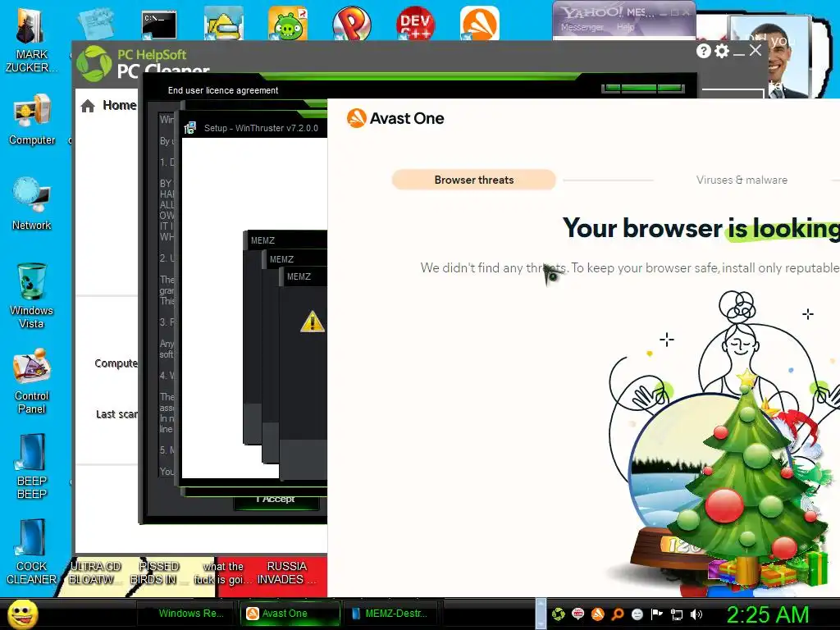Image resolution: width=840 pixels, height=630 pixels.
Task: Select the Browser threats step
Action: pos(473,180)
